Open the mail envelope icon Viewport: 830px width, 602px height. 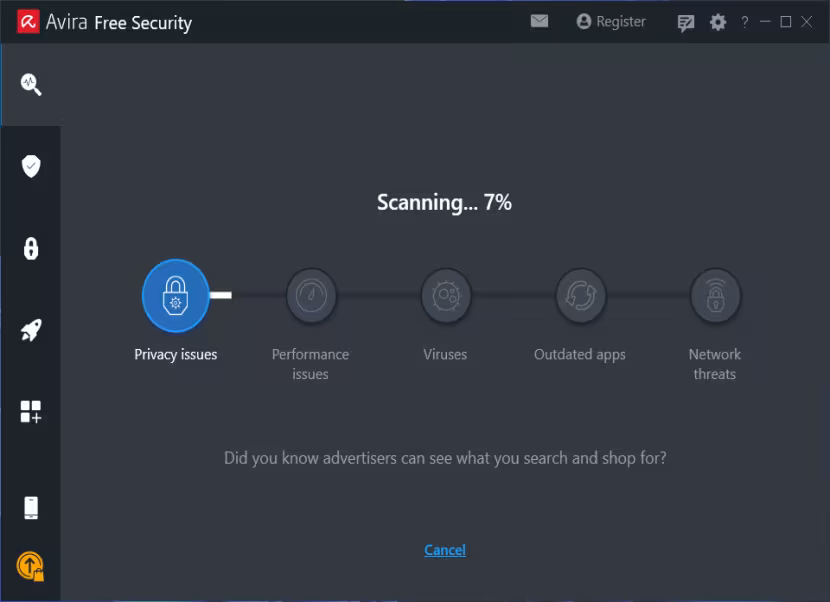(539, 21)
